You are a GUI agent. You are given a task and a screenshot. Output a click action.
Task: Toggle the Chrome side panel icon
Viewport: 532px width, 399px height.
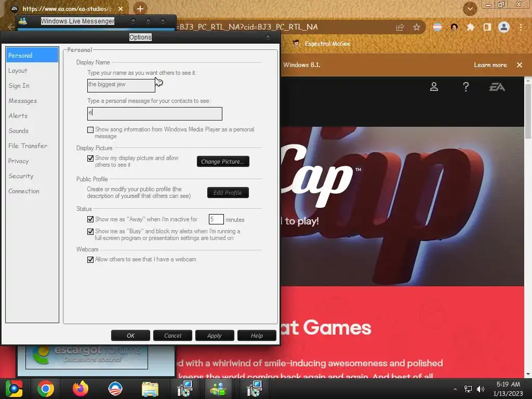tap(487, 27)
